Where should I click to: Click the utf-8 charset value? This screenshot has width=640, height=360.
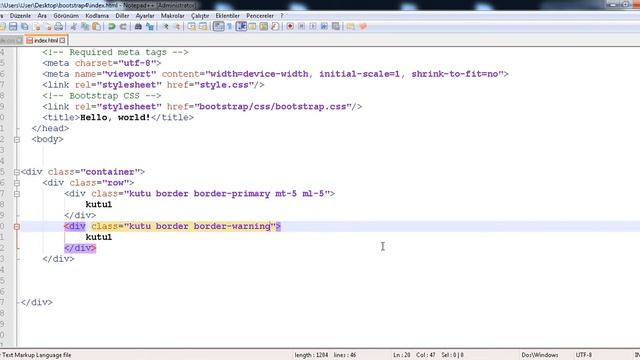click(x=137, y=63)
